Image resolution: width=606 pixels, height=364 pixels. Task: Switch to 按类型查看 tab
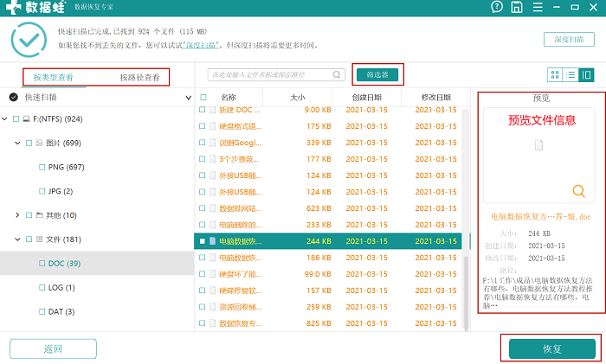(54, 78)
